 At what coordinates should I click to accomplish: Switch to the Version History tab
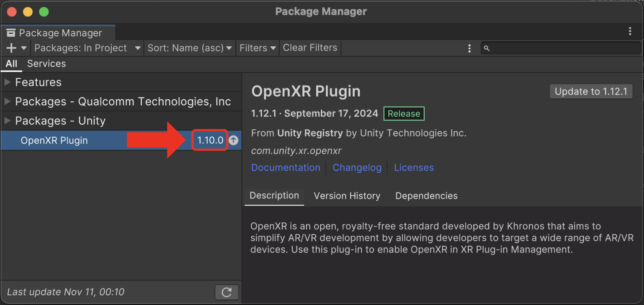coord(347,196)
